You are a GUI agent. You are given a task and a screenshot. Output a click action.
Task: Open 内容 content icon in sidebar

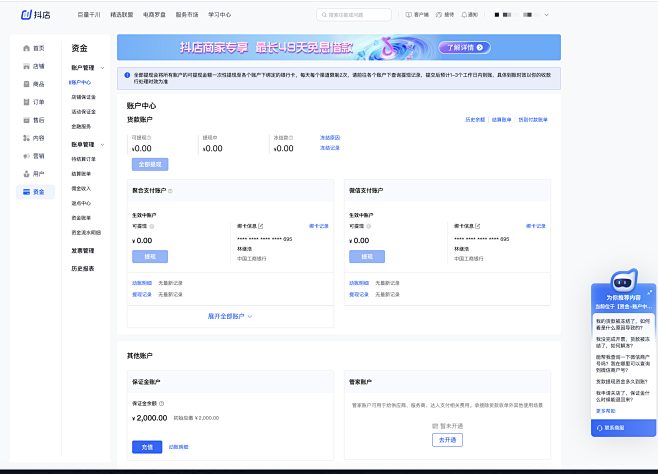coord(26,138)
